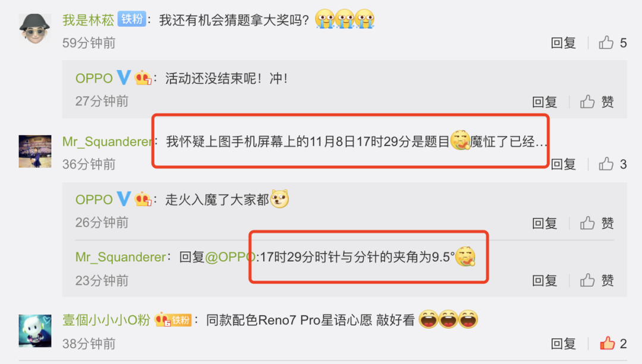
Task: Open 我是林菘's avatar profile
Action: click(35, 29)
